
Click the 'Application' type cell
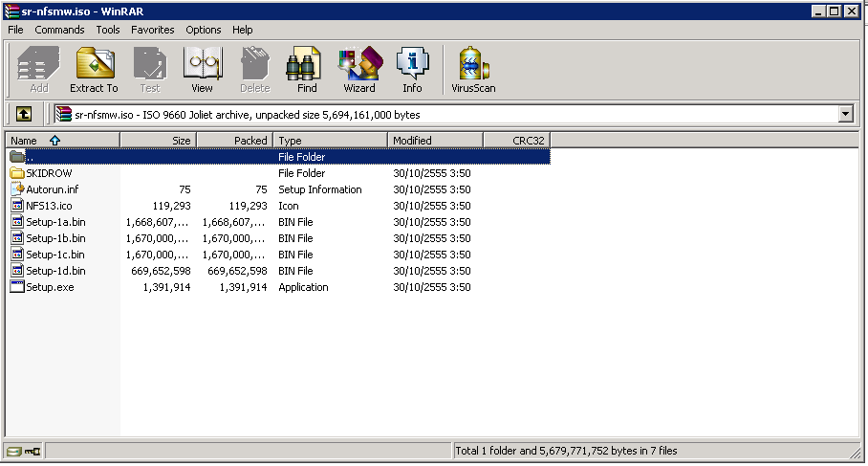[x=303, y=287]
